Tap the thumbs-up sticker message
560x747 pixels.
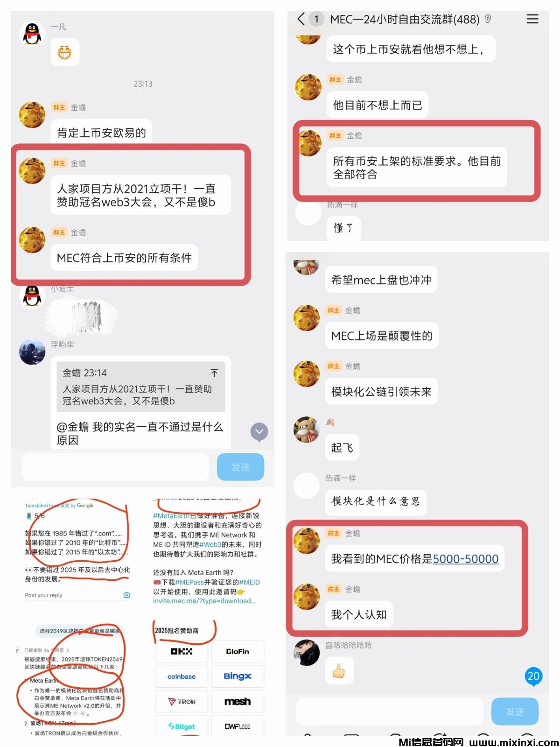[339, 671]
